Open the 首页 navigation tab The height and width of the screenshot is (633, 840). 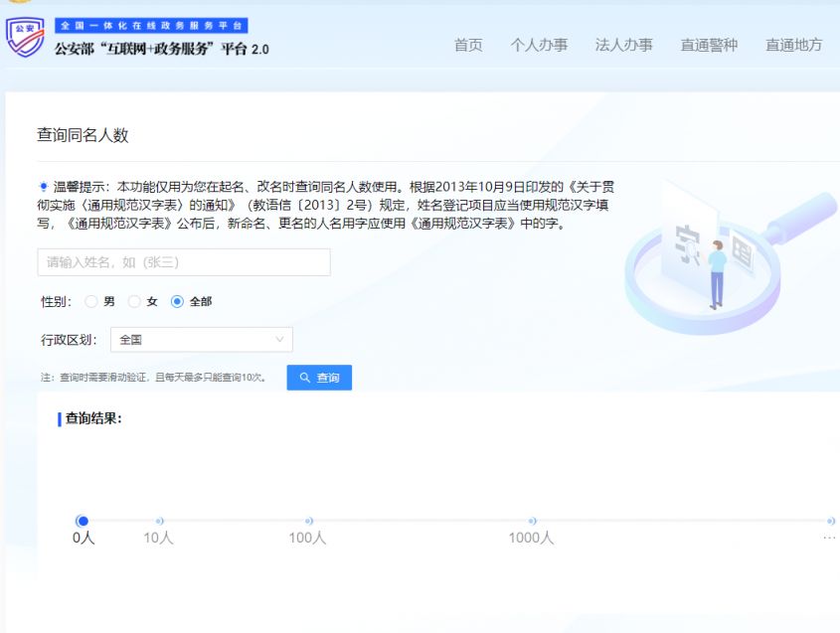point(468,45)
